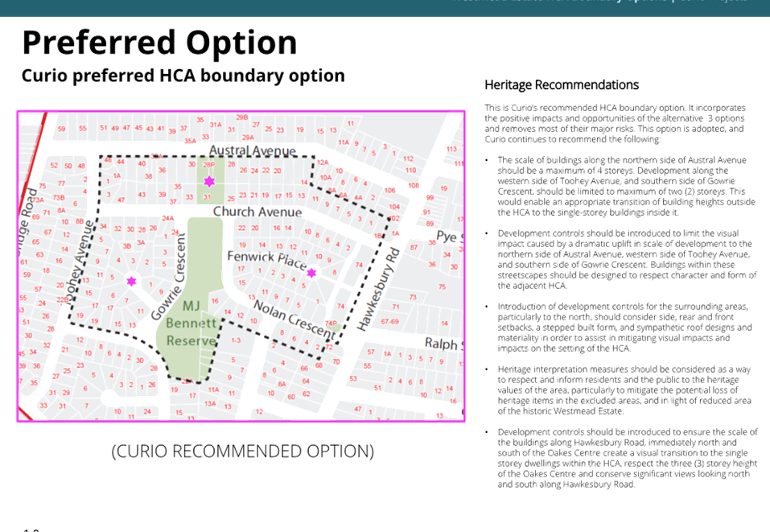Screen dimensions: 770x532
Task: Select the bullet starting "Development controls should be introduced to limit"
Action: (x=627, y=259)
